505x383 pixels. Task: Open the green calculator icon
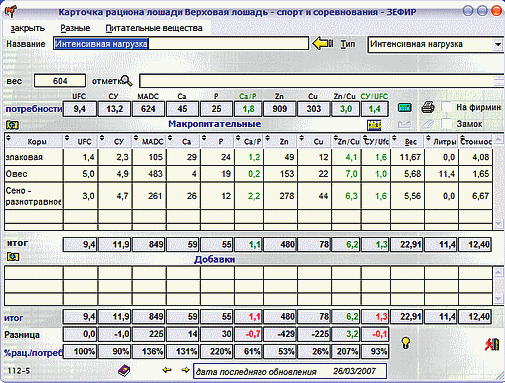(405, 108)
